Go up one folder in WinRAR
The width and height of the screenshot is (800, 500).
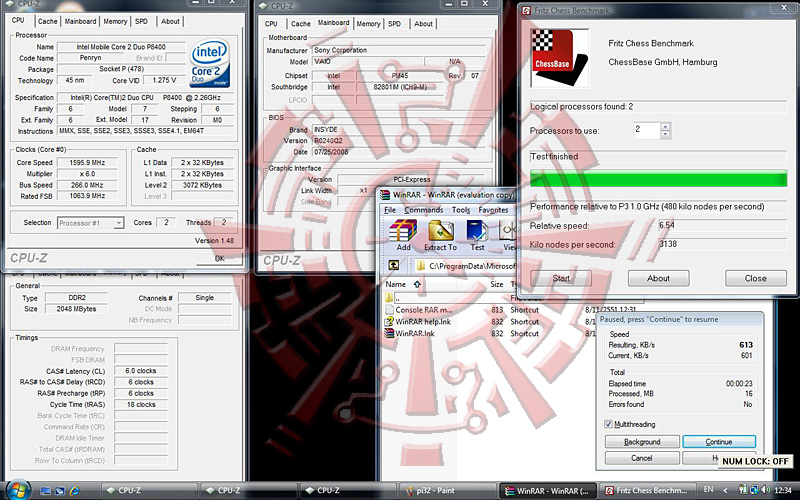[394, 265]
